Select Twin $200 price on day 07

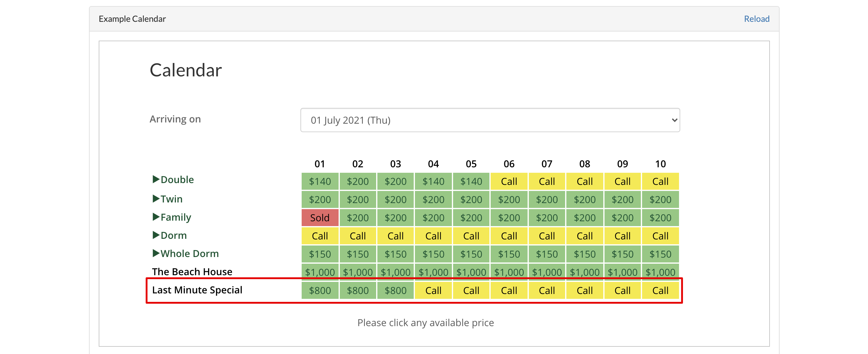click(547, 200)
